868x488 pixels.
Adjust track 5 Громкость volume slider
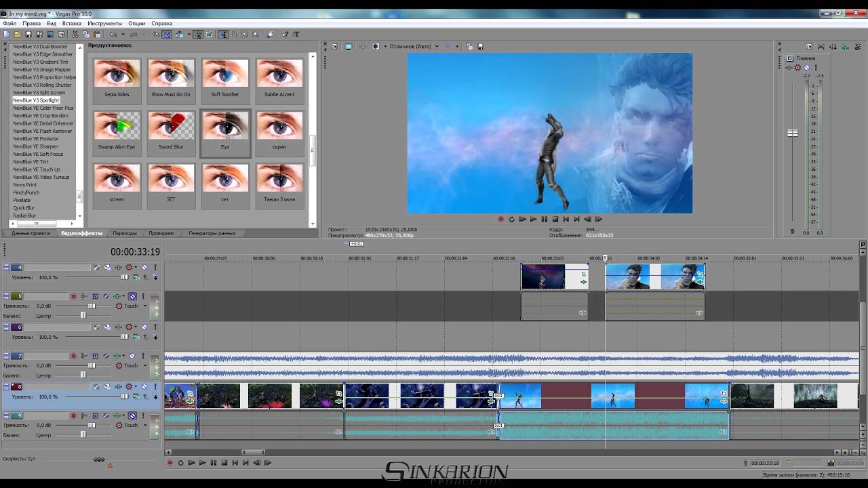(x=92, y=306)
